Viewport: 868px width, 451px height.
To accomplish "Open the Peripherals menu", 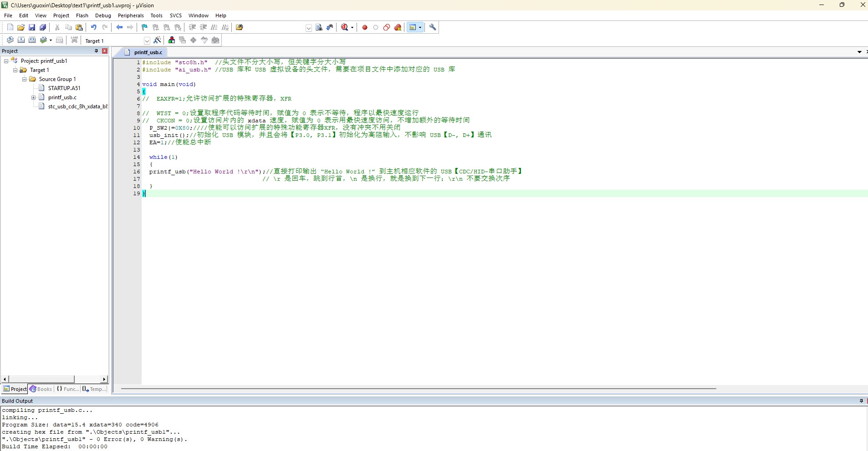I will (131, 15).
